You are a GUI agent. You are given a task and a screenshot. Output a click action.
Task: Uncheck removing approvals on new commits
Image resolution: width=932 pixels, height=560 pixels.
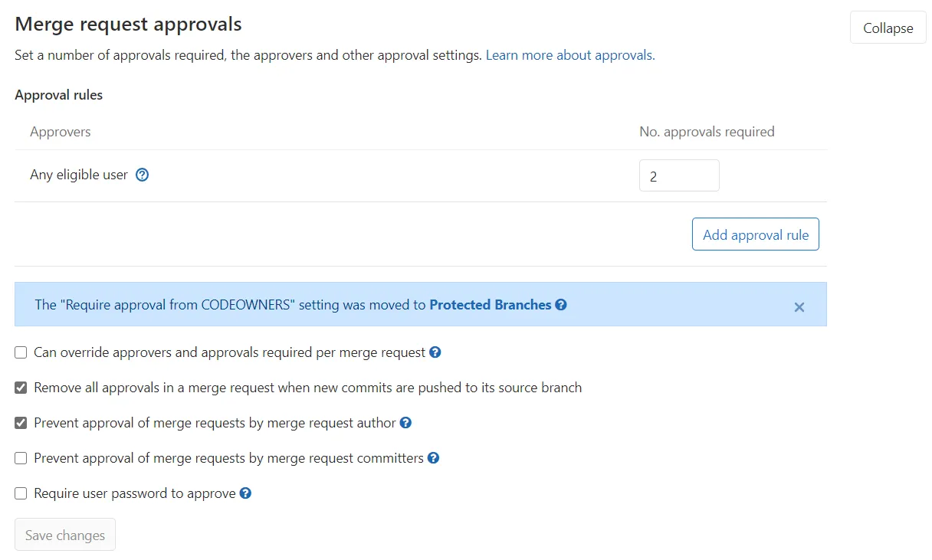coord(21,387)
